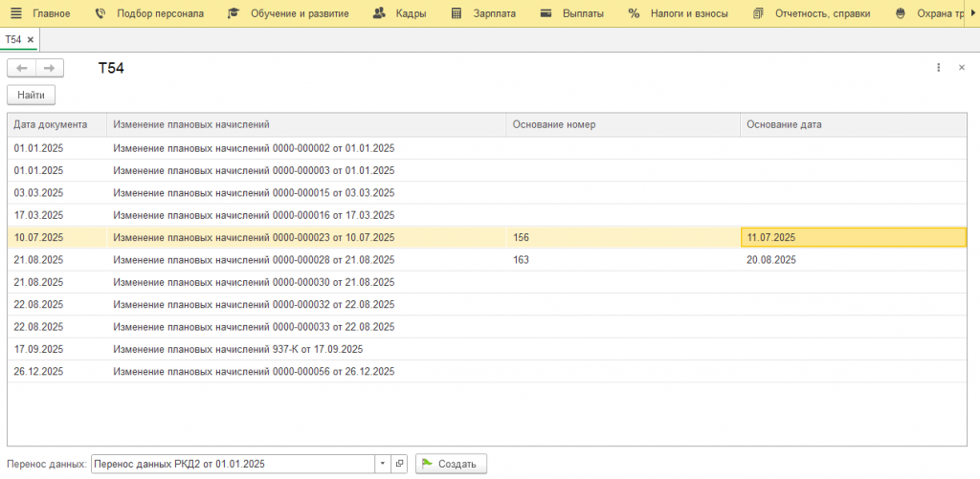Select row 0000-000030 от 21.08.2025
Viewport: 980px width, 479px height.
(487, 282)
